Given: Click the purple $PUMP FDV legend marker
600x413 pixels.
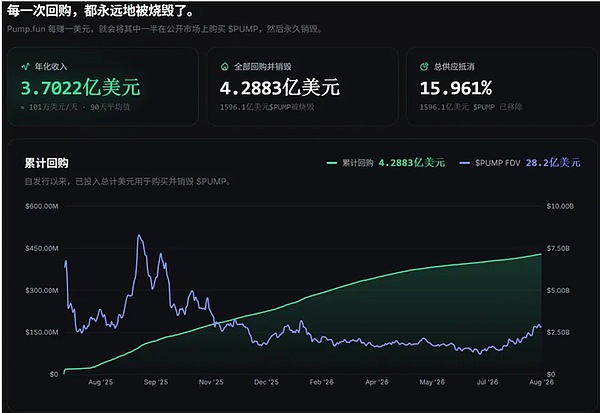Looking at the screenshot, I should (465, 163).
